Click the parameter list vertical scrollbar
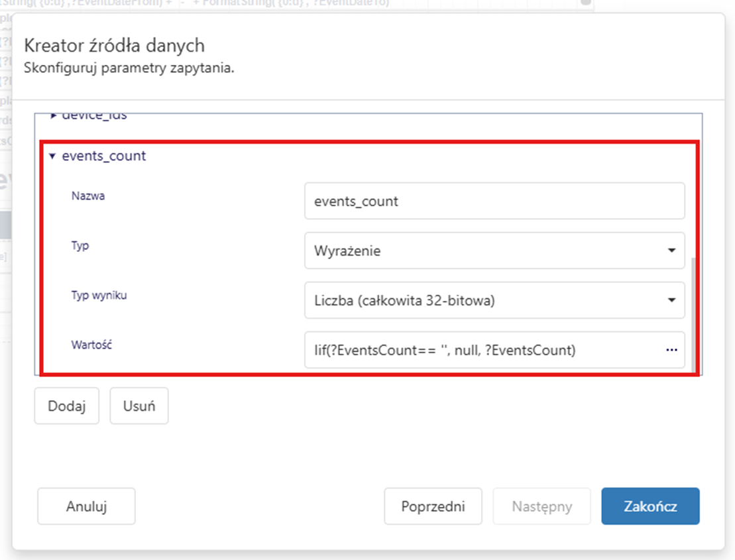The width and height of the screenshot is (735, 560). 693,311
